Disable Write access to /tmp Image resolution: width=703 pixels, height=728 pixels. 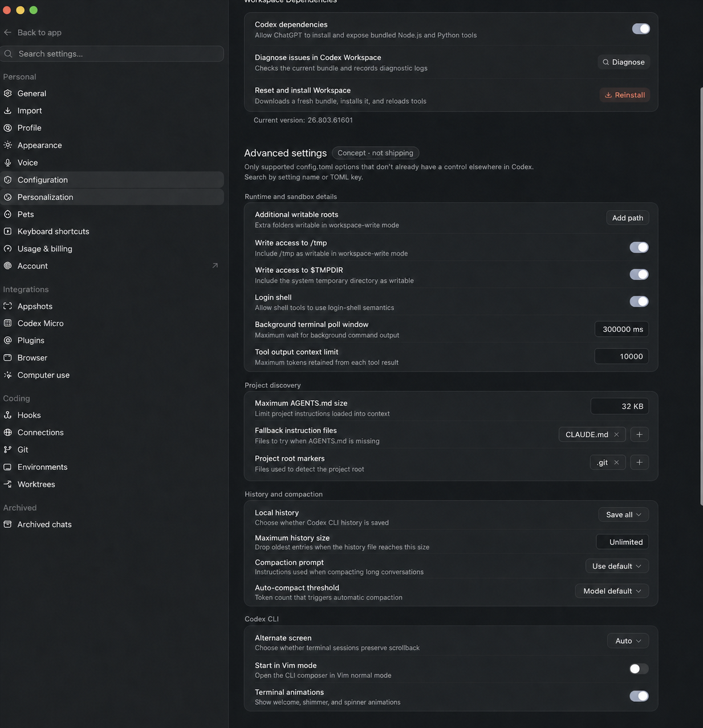(639, 248)
